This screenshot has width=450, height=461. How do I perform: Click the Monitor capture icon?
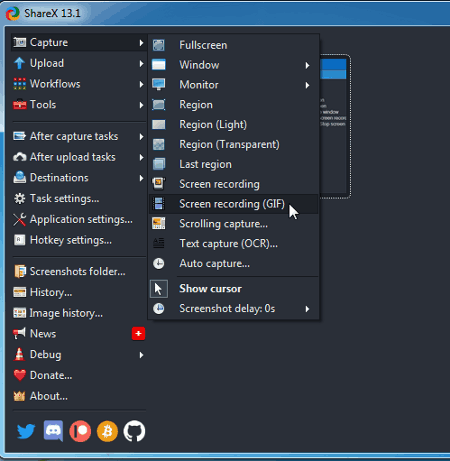pos(159,84)
